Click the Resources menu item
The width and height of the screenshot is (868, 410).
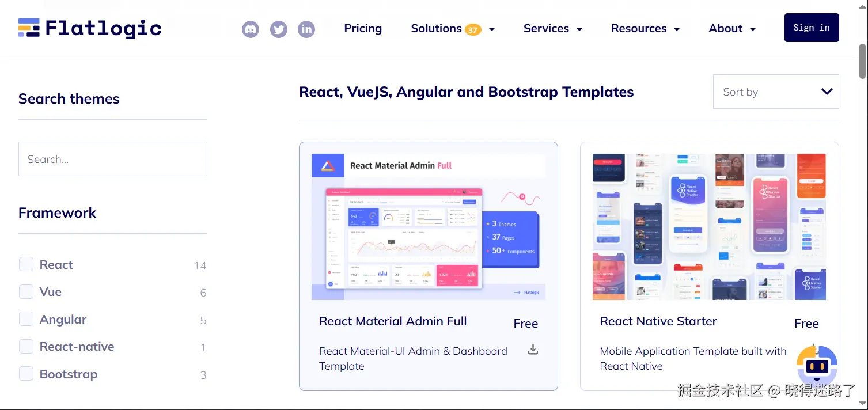tap(639, 28)
